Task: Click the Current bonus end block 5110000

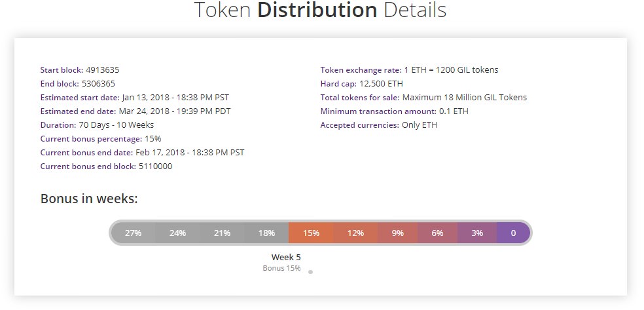Action: [x=156, y=166]
